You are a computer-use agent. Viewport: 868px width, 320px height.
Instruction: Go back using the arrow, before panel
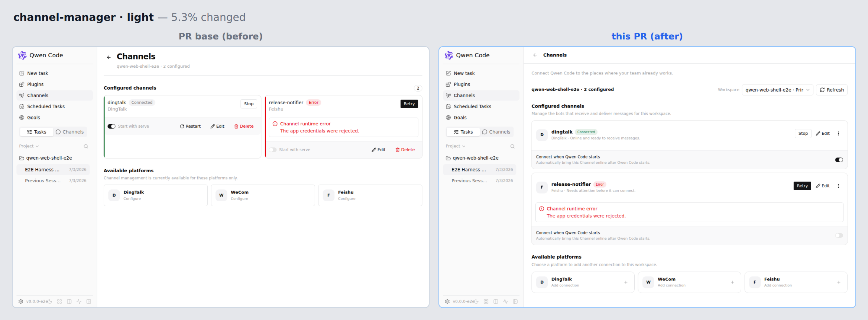point(108,57)
